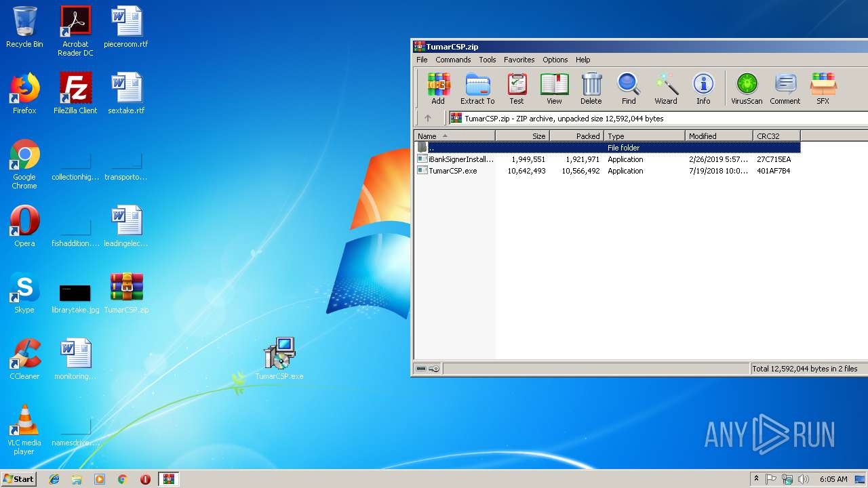The height and width of the screenshot is (488, 868).
Task: Click the SFX toolbar icon
Action: pyautogui.click(x=823, y=89)
